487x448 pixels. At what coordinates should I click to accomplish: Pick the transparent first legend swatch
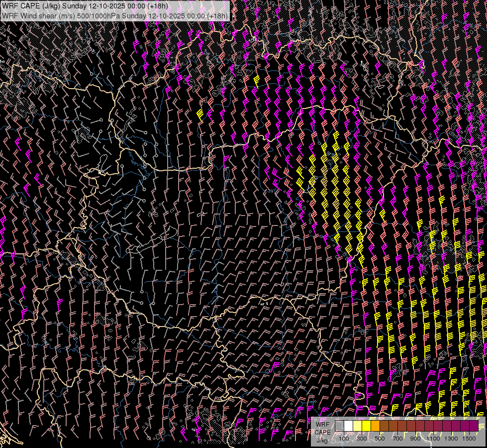coord(339,426)
